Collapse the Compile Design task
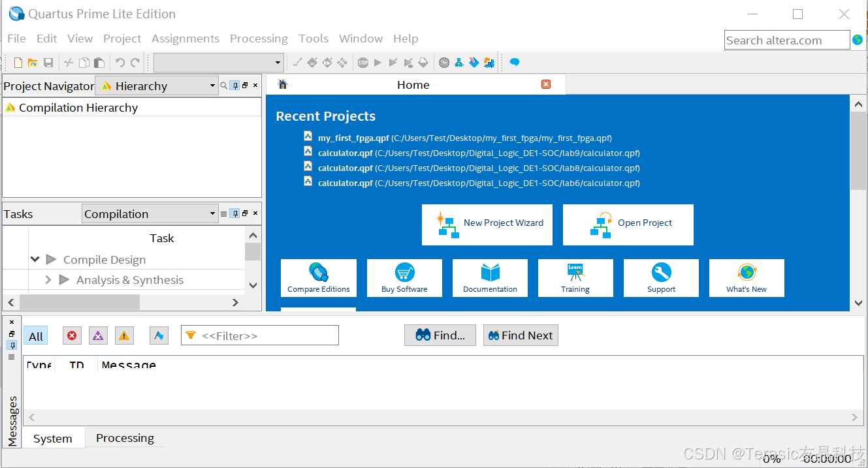Screen dimensions: 868x468 coord(35,260)
